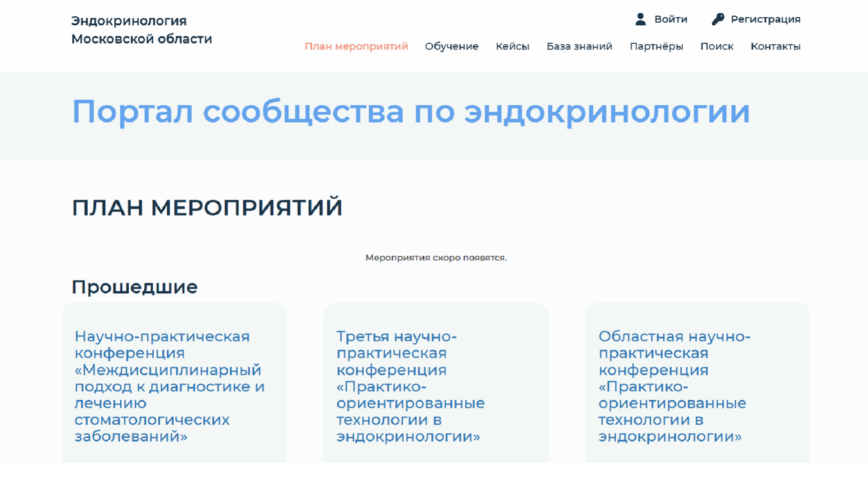Screen dimensions: 868x488
Task: Click the ПЛАН МЕРОПРИЯТИЙ section heading
Action: [207, 208]
